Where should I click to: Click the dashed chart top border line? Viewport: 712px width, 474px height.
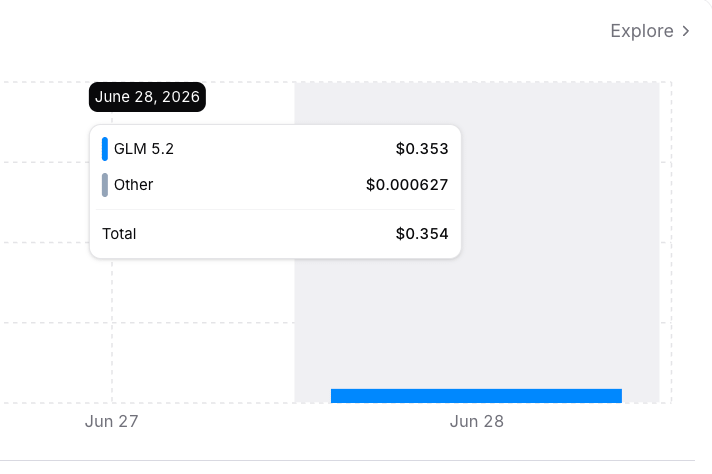click(x=336, y=82)
